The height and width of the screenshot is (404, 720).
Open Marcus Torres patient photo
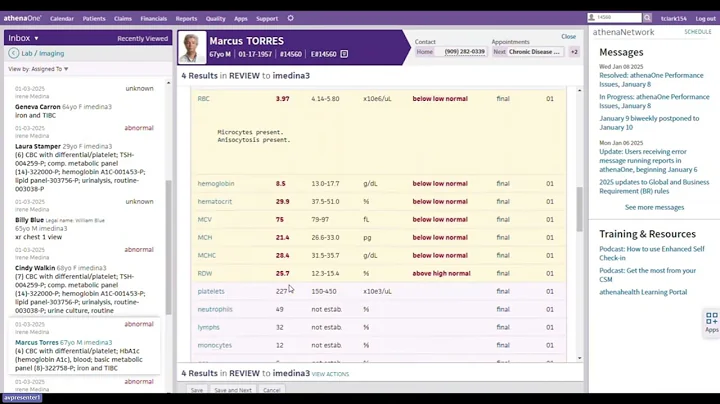[x=192, y=47]
